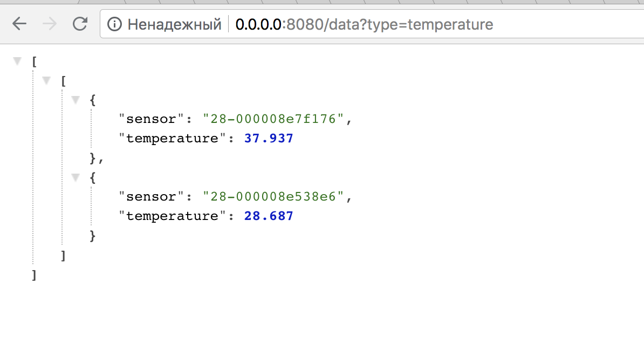Image resolution: width=644 pixels, height=344 pixels.
Task: Collapse the first sensor object
Action: [x=76, y=100]
